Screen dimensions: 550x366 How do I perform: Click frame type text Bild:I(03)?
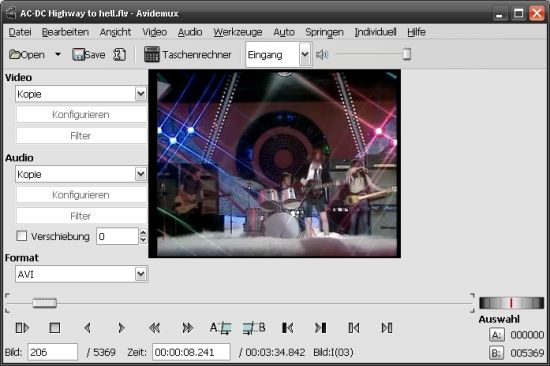coord(333,352)
